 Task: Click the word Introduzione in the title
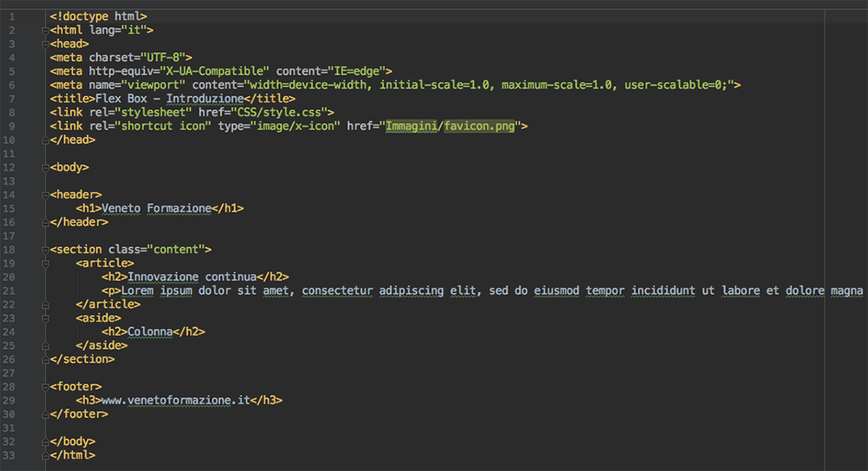(205, 99)
